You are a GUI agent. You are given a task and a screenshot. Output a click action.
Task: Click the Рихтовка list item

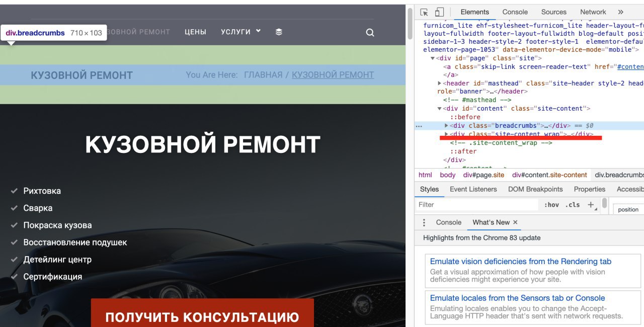point(42,191)
